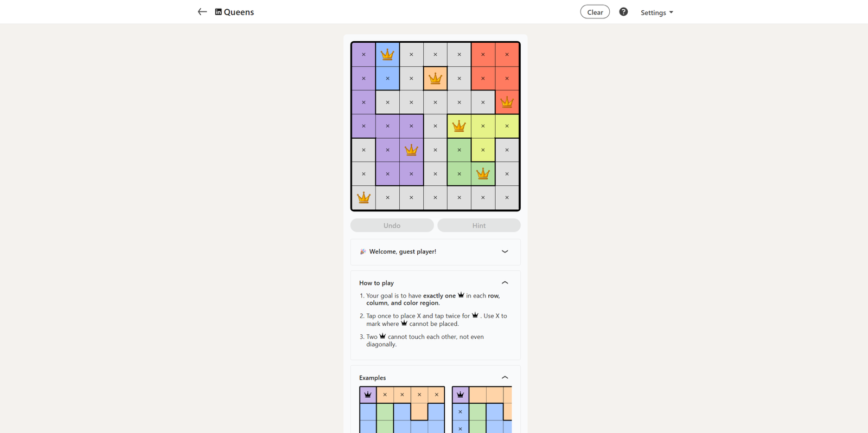Toggle the X in the bottom-right gray cell
The width and height of the screenshot is (868, 433).
coord(507,198)
